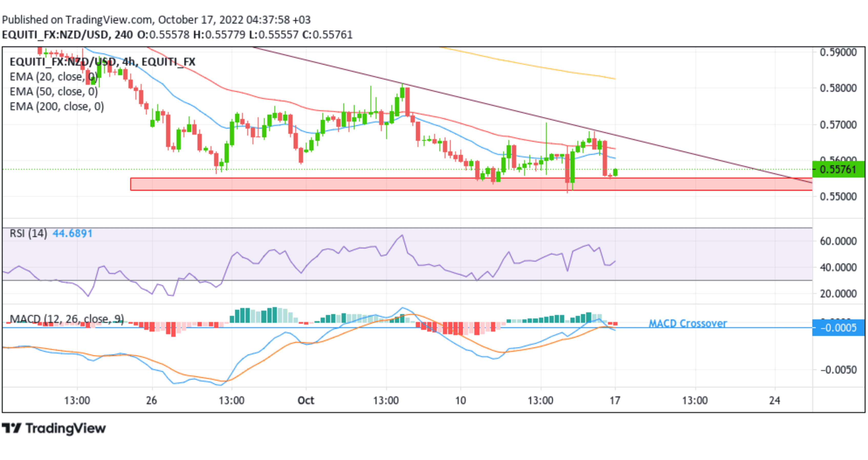This screenshot has width=868, height=460.
Task: Click the 10 date label on time axis
Action: click(460, 400)
